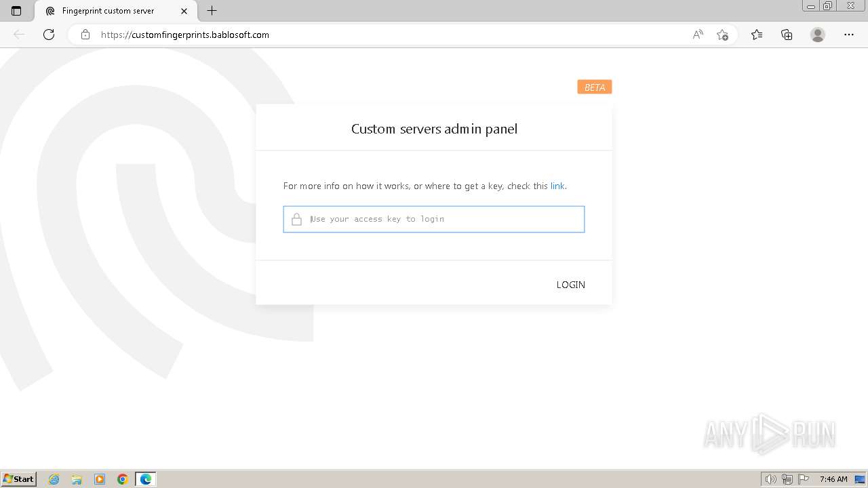Image resolution: width=868 pixels, height=488 pixels.
Task: Open volume control in system tray
Action: (771, 479)
